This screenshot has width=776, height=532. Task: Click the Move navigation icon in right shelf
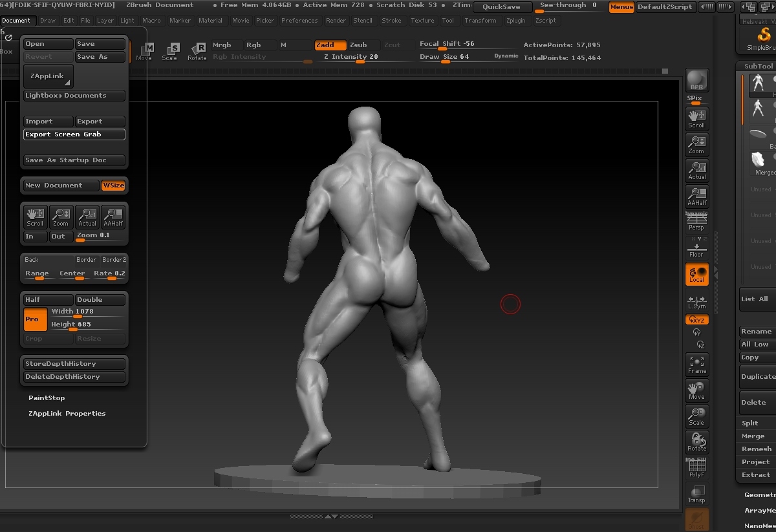tap(696, 390)
